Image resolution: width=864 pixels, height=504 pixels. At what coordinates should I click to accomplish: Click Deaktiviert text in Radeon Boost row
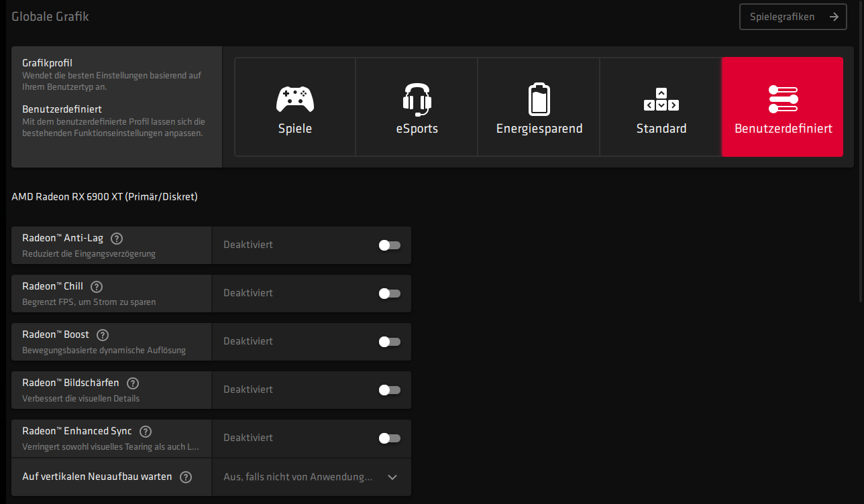click(248, 341)
